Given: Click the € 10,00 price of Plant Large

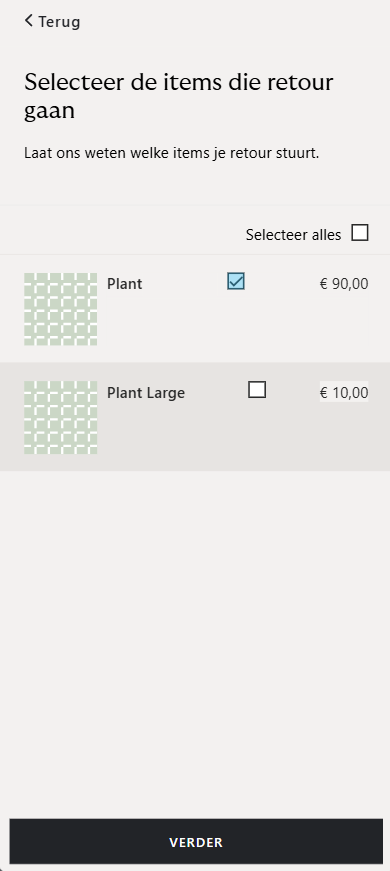Looking at the screenshot, I should coord(344,393).
